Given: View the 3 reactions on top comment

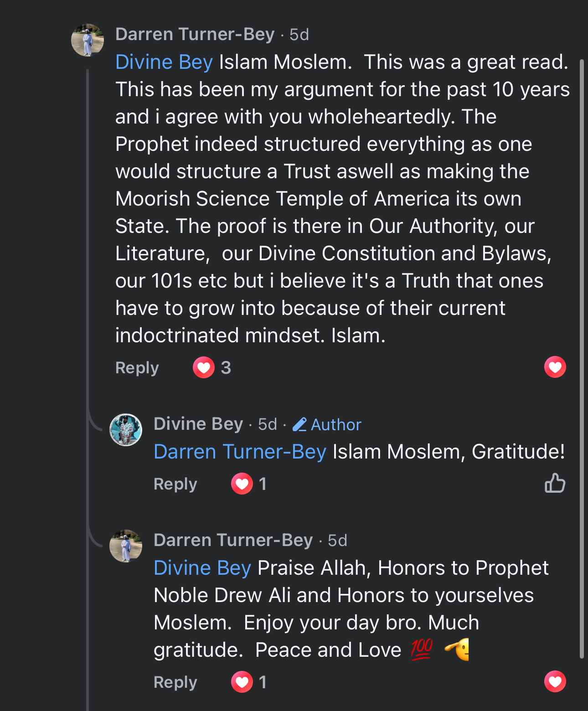Looking at the screenshot, I should tap(212, 367).
